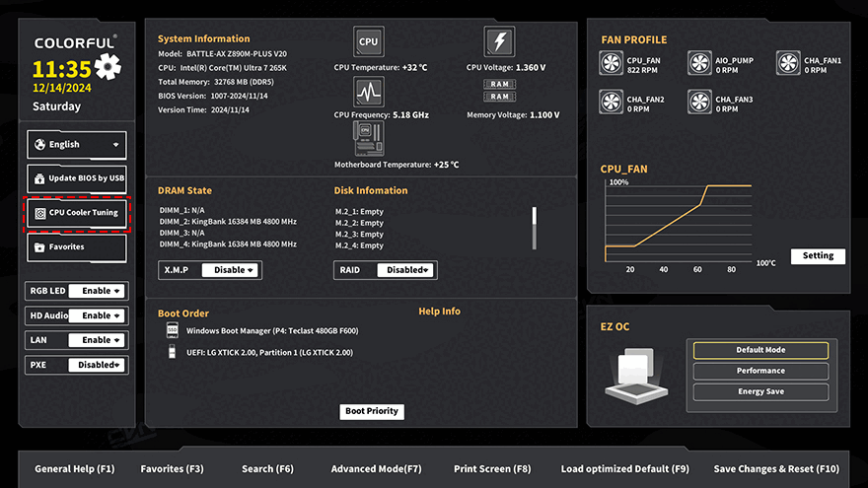Open the LAN Enable dropdown
This screenshot has height=488, width=868.
coord(98,340)
